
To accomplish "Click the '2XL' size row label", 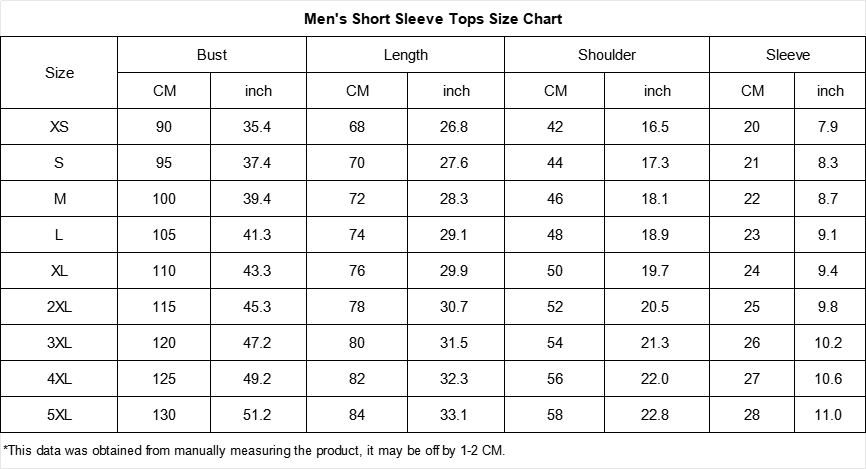I will (x=60, y=307).
